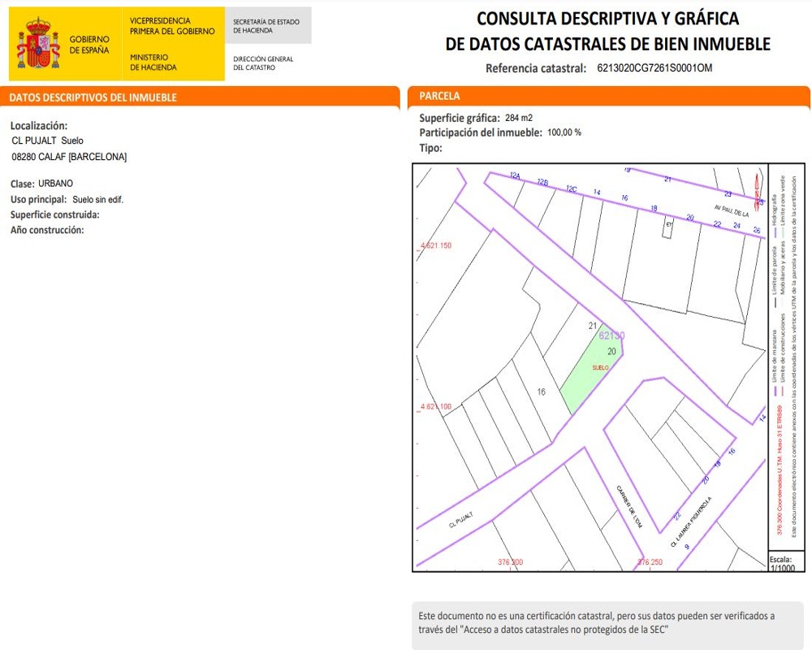The image size is (812, 650).
Task: Click the CONSULTA DESCRIPTIVA Y GRÁFICA title
Action: pos(607,19)
